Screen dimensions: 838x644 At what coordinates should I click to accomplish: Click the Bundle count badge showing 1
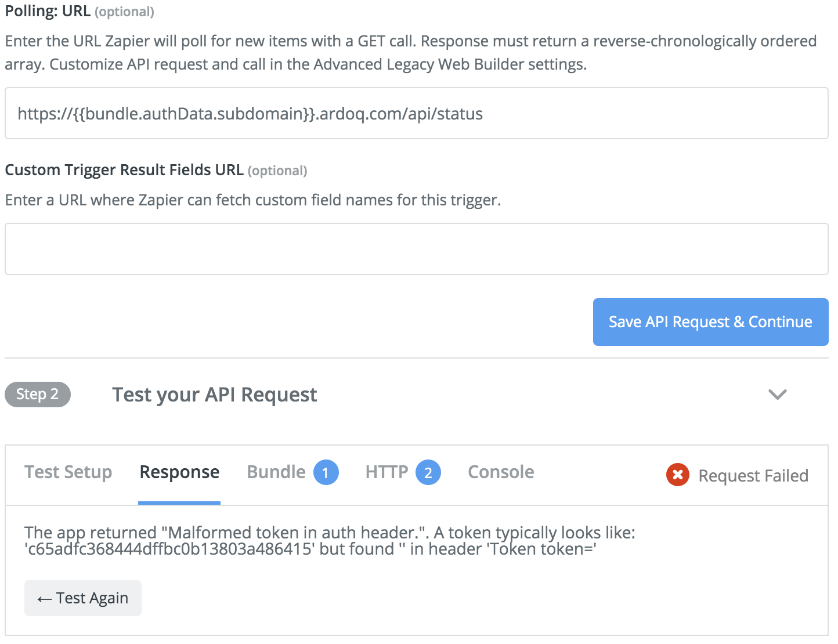coord(326,472)
